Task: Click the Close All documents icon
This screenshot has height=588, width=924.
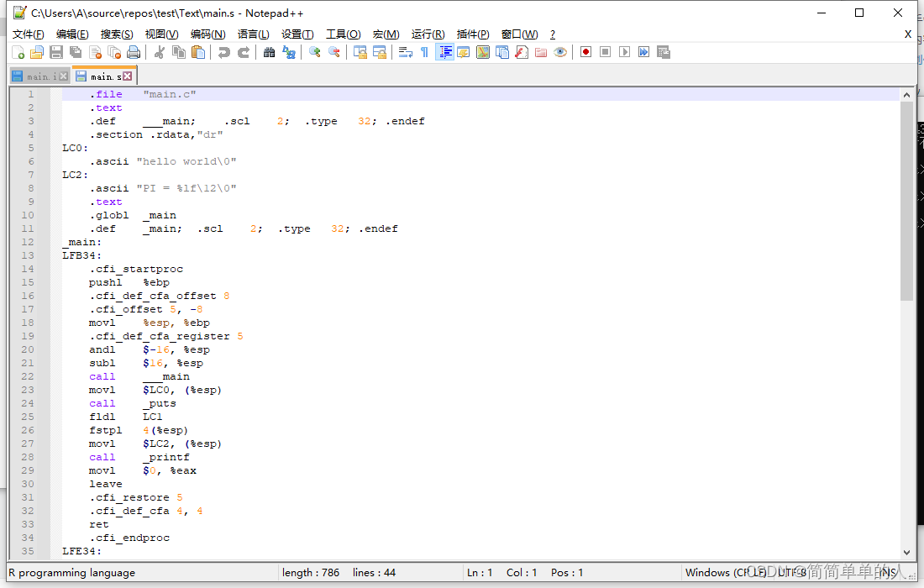Action: [x=114, y=52]
